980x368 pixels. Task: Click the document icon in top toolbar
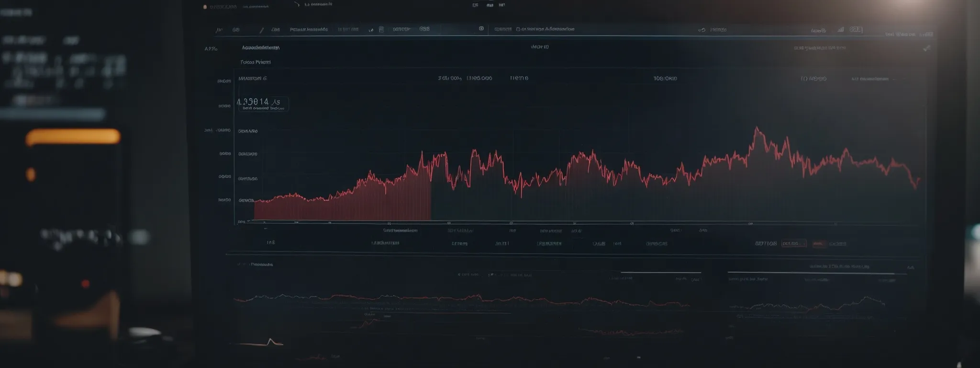381,29
